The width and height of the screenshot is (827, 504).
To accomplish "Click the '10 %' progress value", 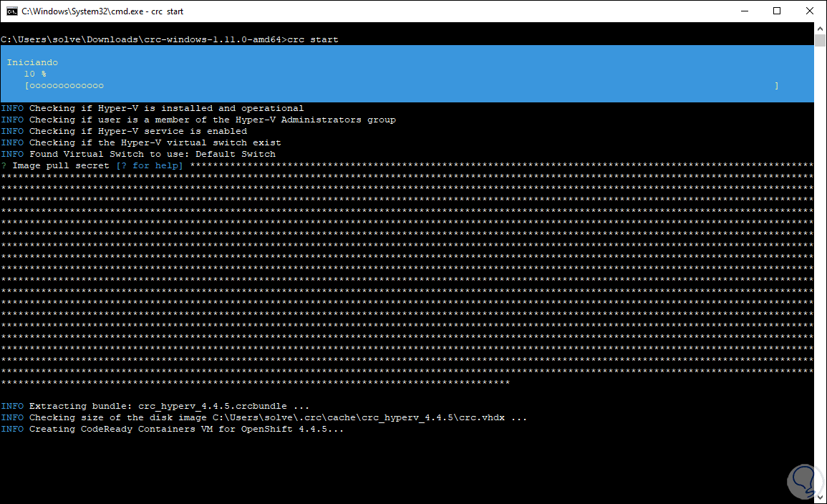I will 35,74.
